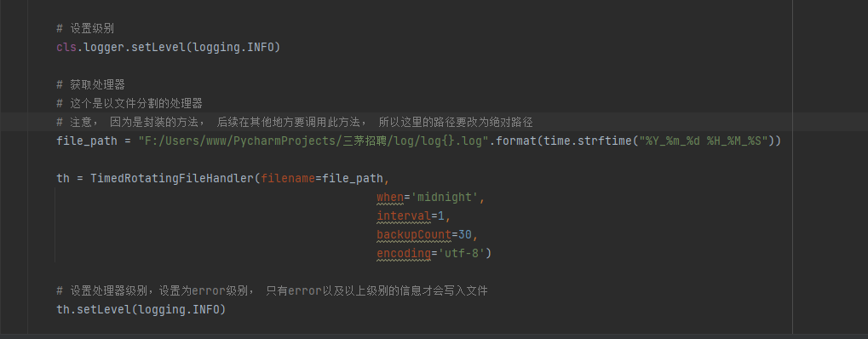
Task: Click the comment '# 设置级别' at the top
Action: pos(85,28)
